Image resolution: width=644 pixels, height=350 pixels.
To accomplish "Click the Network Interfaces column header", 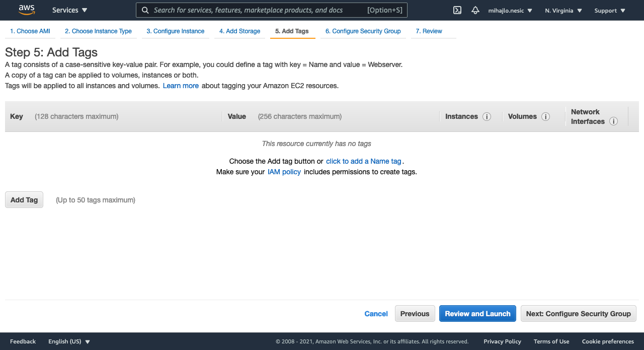I will 588,116.
